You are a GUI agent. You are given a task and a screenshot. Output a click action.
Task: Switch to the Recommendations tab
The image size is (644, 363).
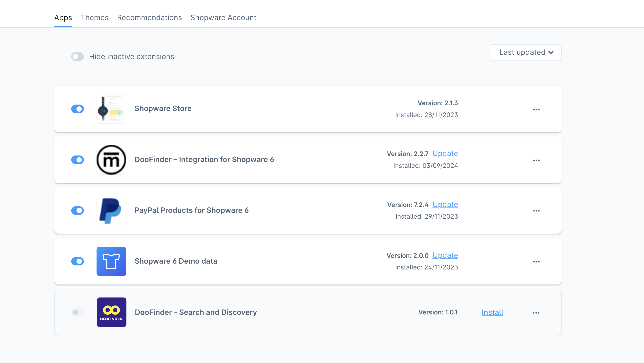(149, 17)
